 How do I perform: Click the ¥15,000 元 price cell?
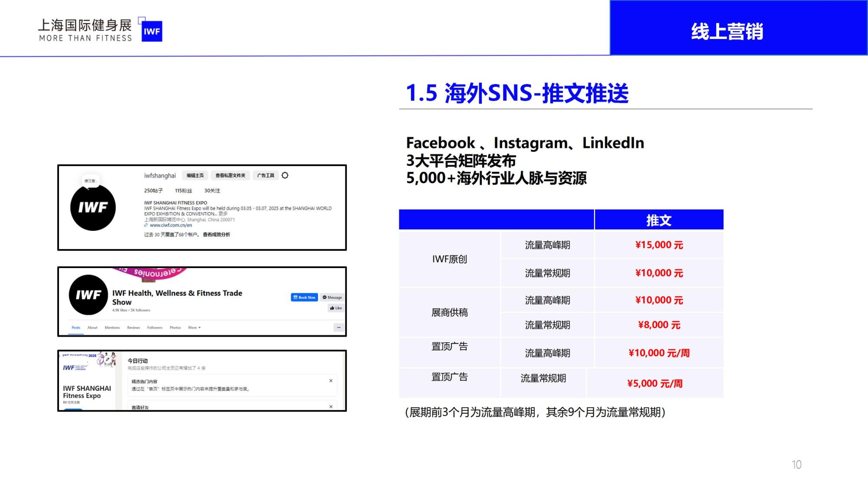[659, 245]
